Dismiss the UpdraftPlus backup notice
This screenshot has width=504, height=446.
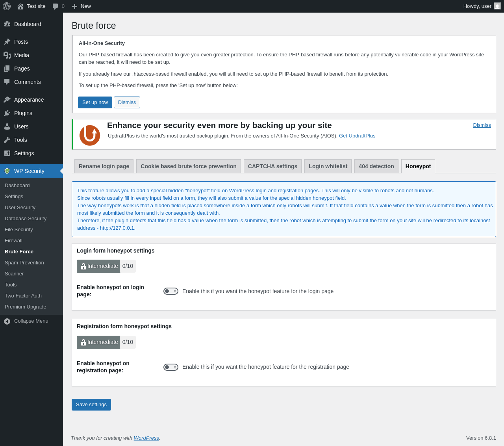click(482, 125)
